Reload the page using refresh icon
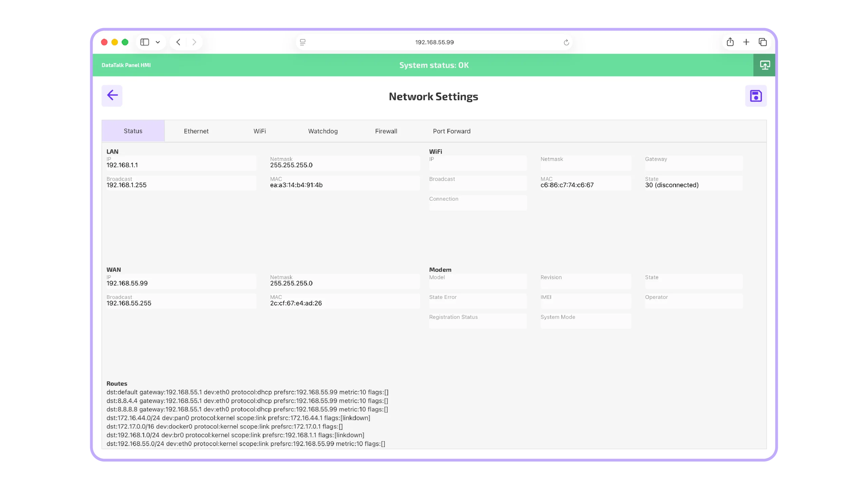The height and width of the screenshot is (488, 868). [x=566, y=42]
